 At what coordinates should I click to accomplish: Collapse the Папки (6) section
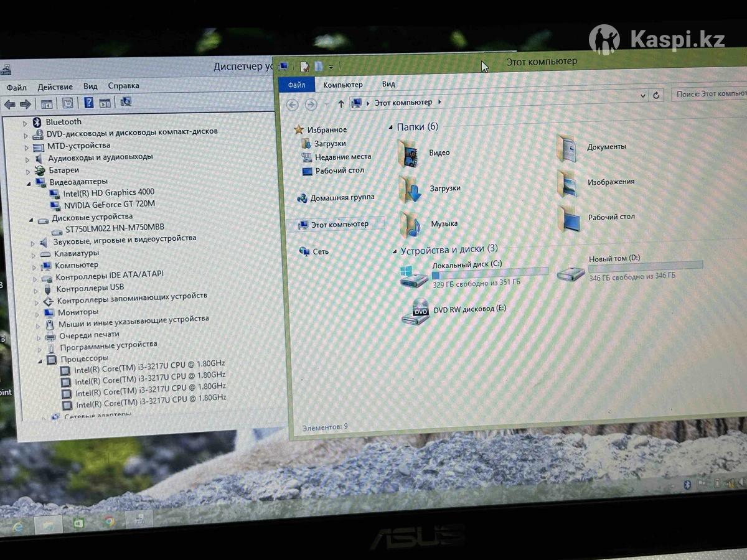click(x=392, y=128)
